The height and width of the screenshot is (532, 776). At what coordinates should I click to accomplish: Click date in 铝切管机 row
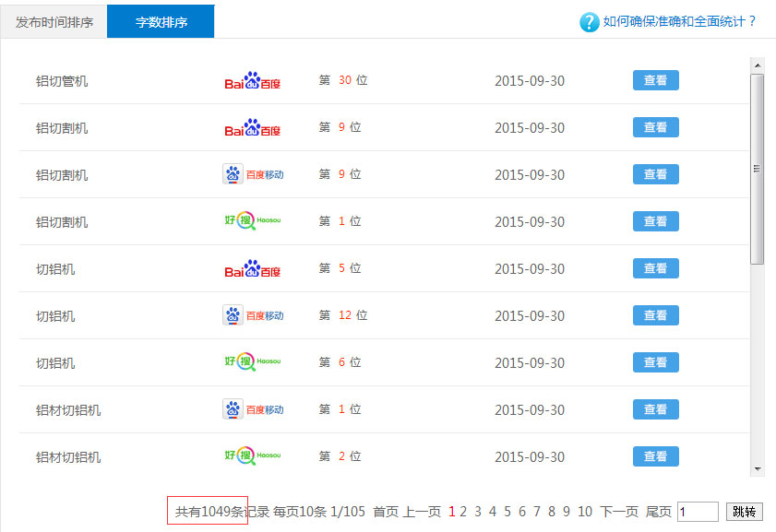point(530,80)
